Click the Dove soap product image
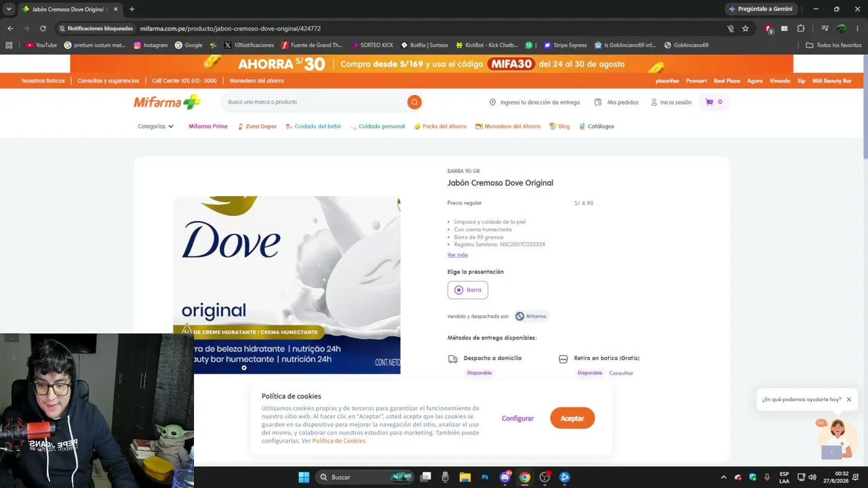 (x=287, y=285)
